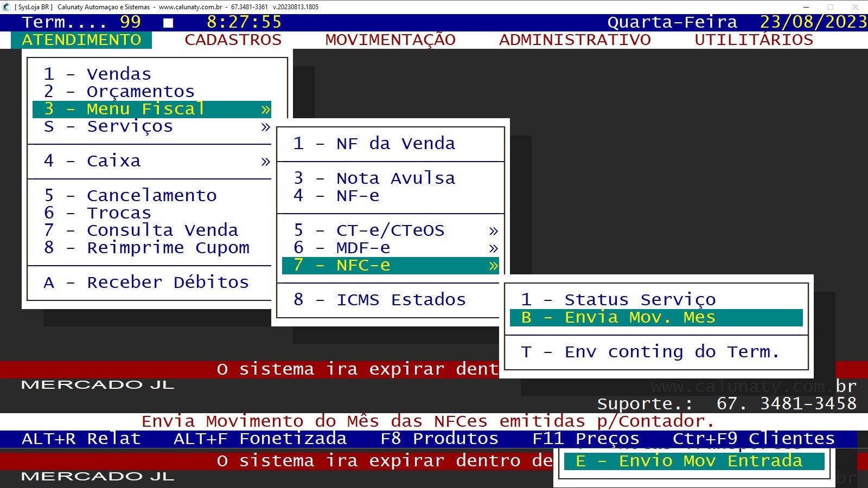Select 'NF-e' in the fiscal submenu
Viewport: 868px width, 488px height.
[347, 196]
